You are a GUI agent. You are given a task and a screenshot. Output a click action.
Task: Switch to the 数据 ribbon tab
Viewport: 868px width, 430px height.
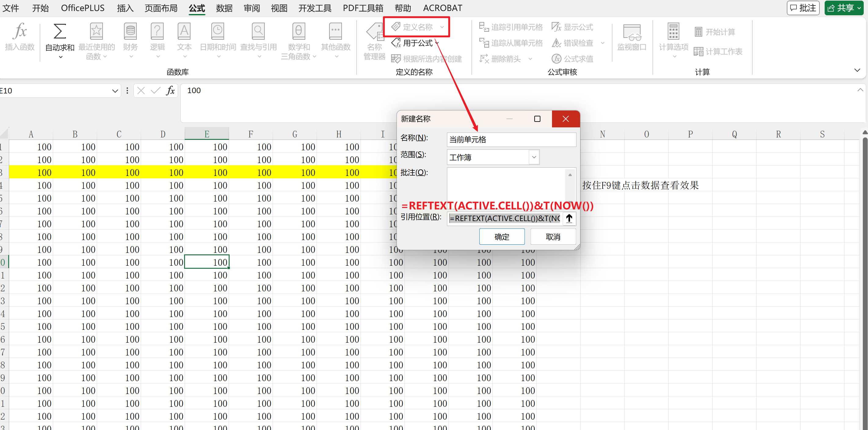[x=224, y=8]
